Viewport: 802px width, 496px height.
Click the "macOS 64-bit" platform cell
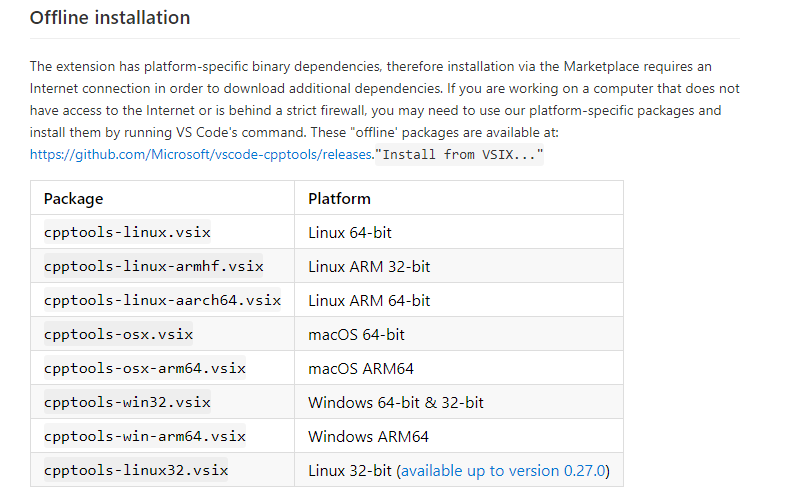[x=356, y=334]
